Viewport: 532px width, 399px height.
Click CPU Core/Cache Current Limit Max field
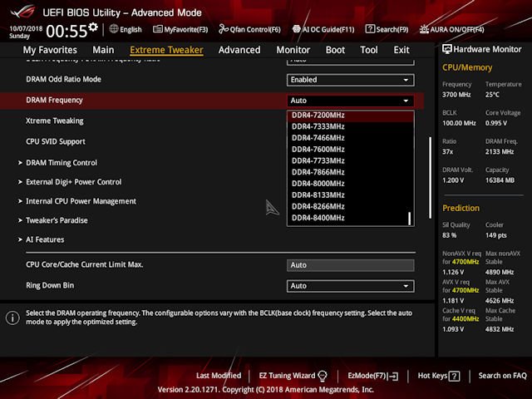tap(350, 265)
